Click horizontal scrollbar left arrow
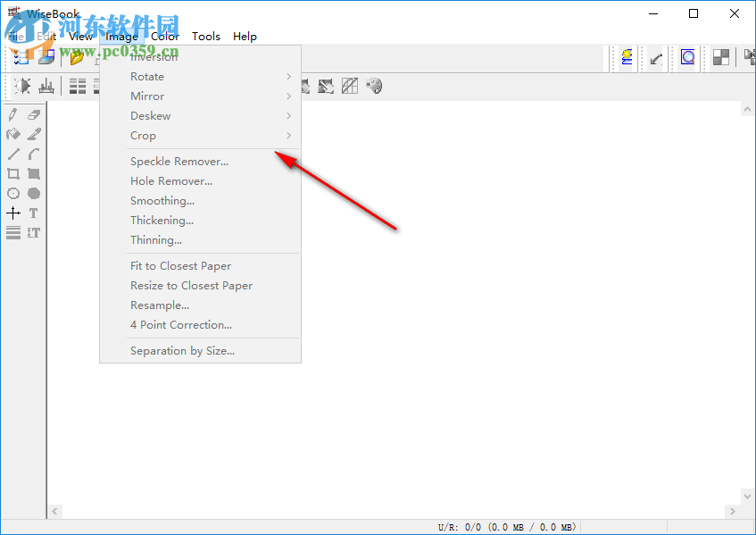 pos(54,512)
